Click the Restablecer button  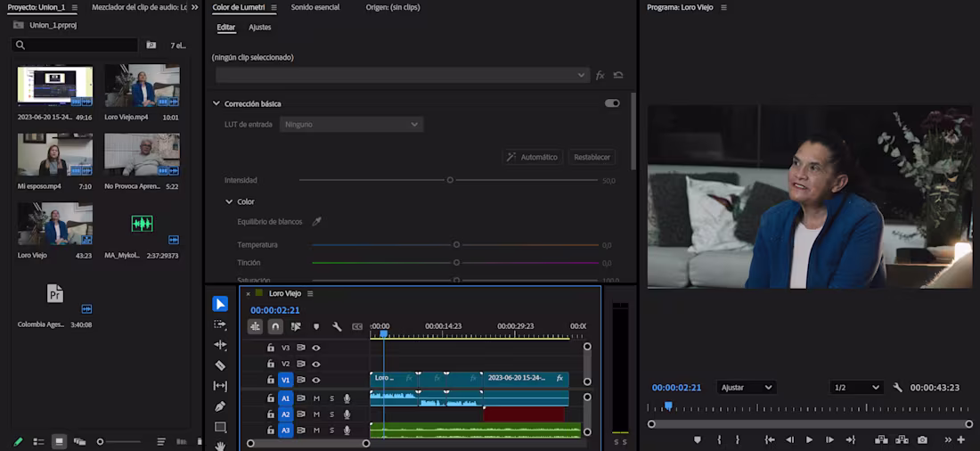tap(592, 157)
